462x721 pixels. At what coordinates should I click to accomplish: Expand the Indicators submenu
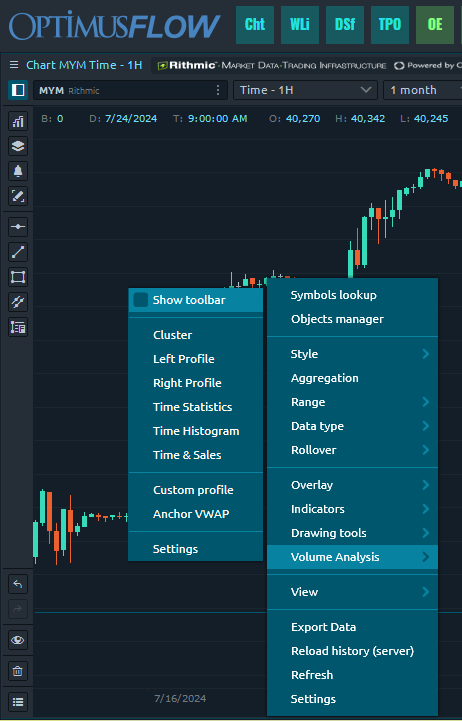(353, 509)
